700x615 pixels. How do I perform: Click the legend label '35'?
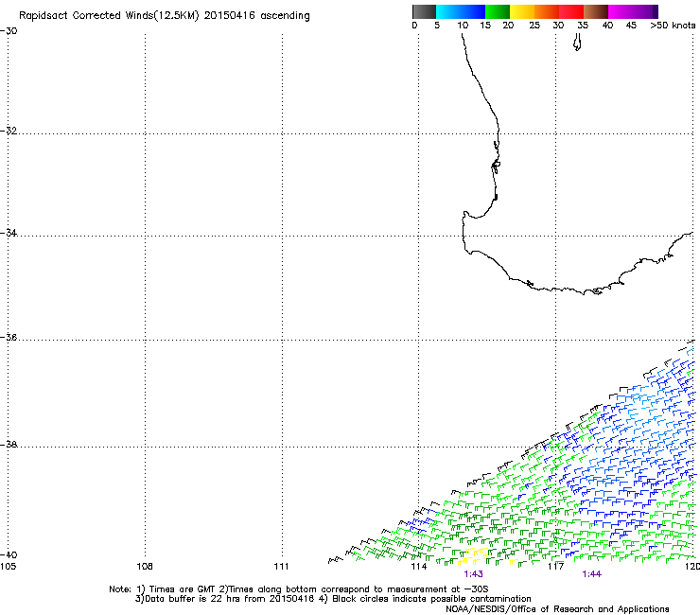click(583, 26)
